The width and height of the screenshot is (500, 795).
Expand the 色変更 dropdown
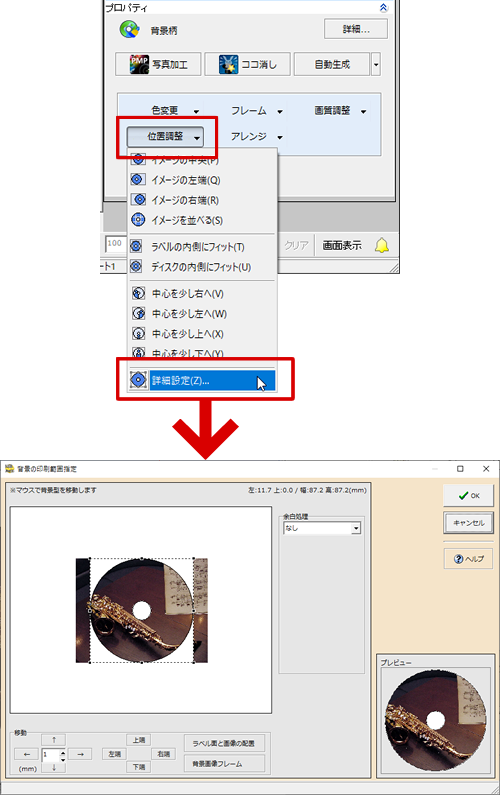(174, 111)
